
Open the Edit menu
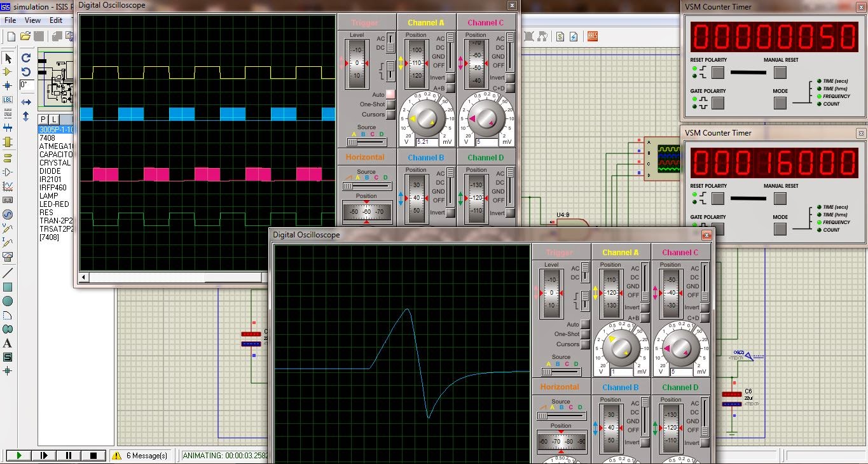click(56, 20)
